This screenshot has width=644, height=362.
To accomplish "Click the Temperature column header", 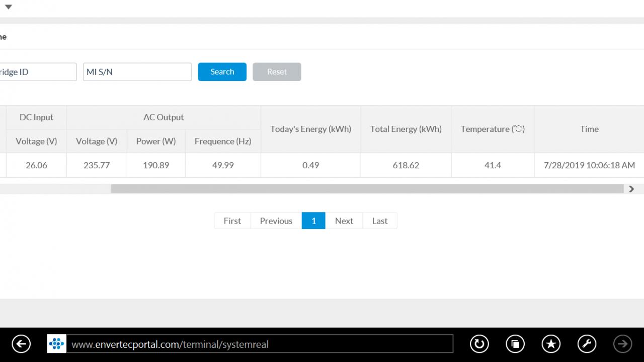I will (493, 129).
